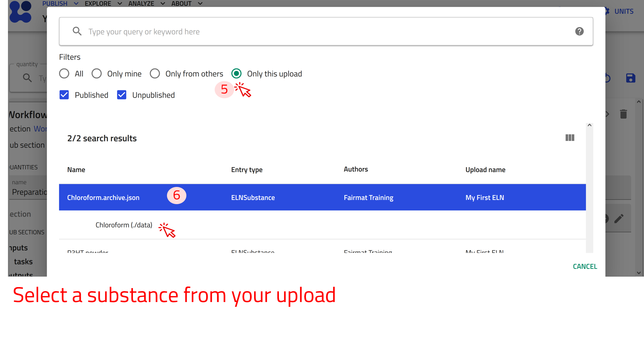Expand the EXPLORE menu dropdown

pos(103,3)
